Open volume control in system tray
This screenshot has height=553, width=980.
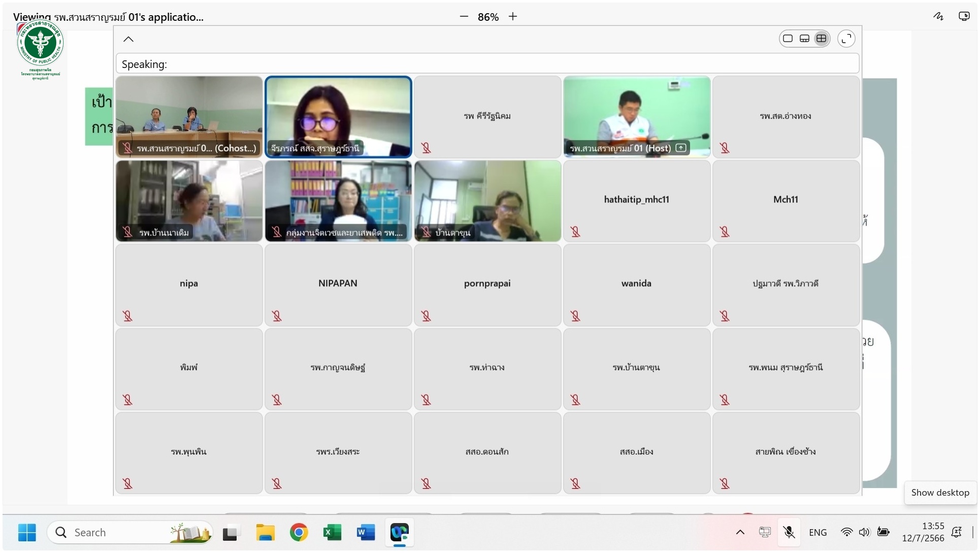(864, 532)
